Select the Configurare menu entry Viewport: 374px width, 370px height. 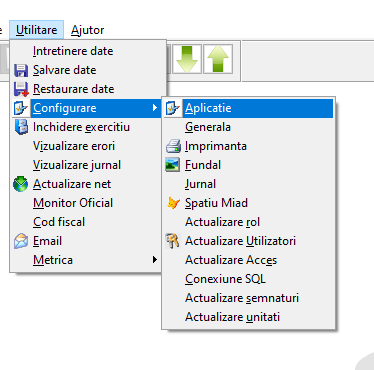point(88,108)
